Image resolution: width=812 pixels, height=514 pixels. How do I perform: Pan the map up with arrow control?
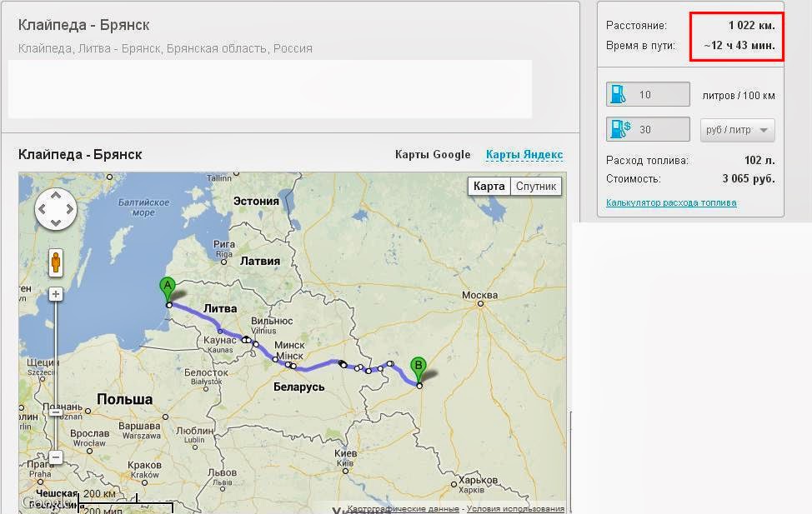(56, 196)
